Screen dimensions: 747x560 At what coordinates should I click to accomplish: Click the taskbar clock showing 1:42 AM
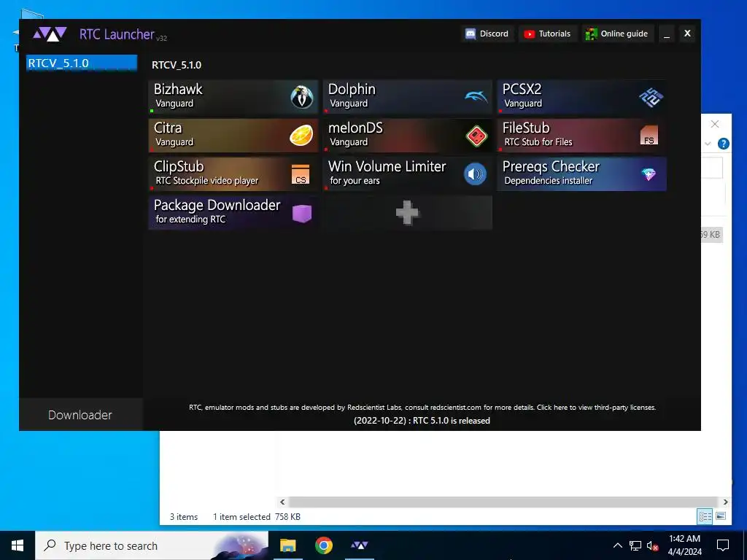click(x=684, y=545)
